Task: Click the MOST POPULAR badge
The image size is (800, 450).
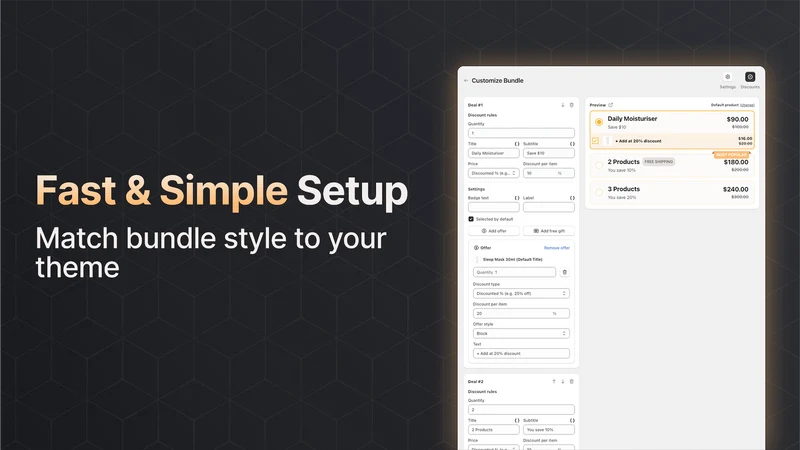Action: pos(731,155)
